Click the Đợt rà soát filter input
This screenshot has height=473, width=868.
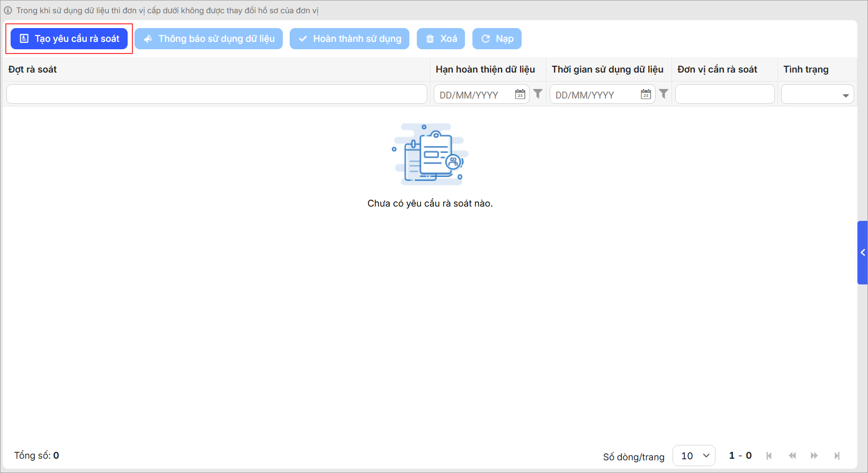[217, 94]
